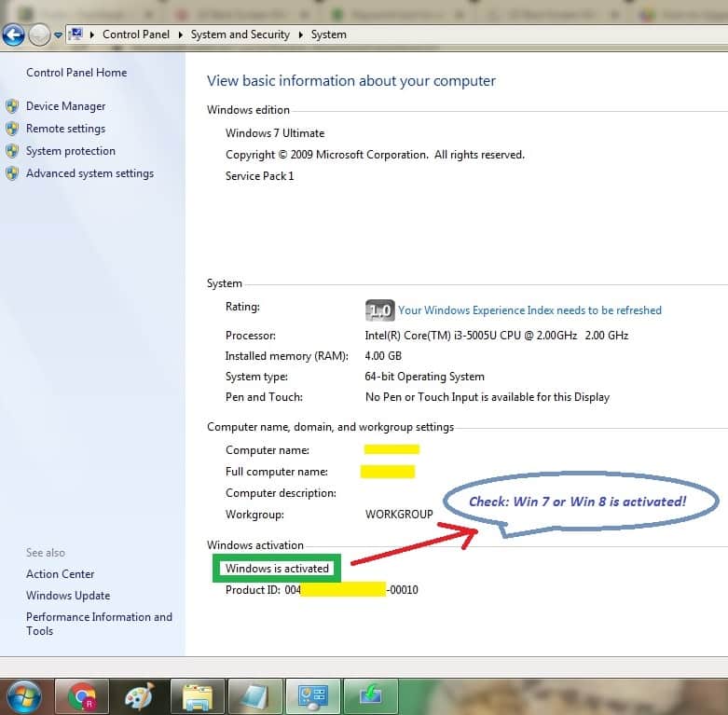Expand the arrow after System and Security
The image size is (728, 715).
[300, 34]
